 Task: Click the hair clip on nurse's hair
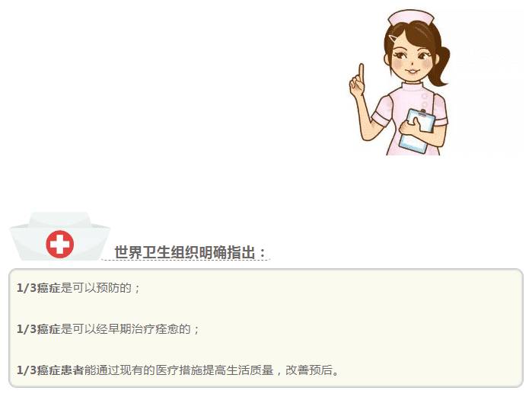coord(394,37)
